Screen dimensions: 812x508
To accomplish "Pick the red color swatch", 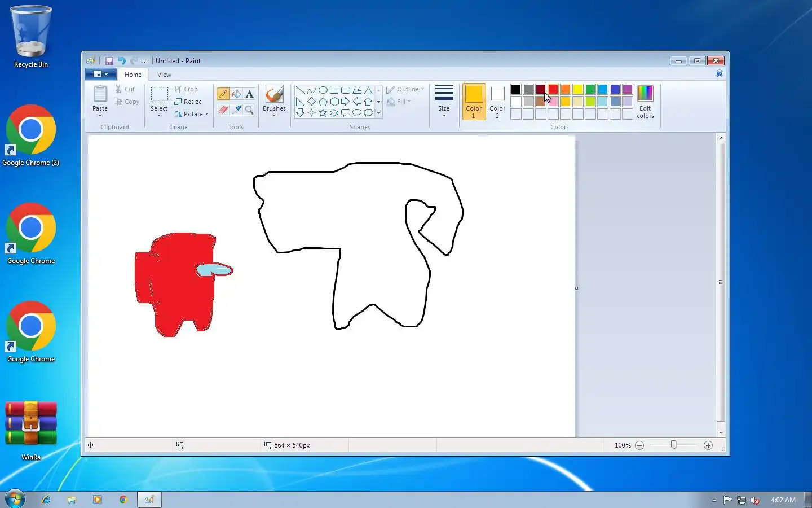I will [553, 89].
